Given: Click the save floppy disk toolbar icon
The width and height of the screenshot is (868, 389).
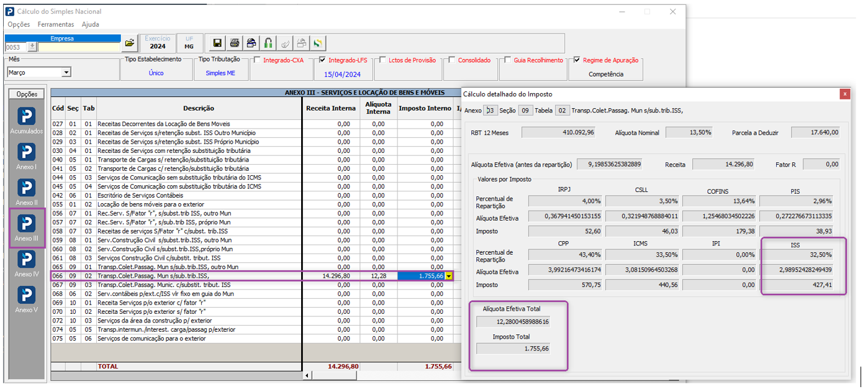Looking at the screenshot, I should [x=217, y=43].
